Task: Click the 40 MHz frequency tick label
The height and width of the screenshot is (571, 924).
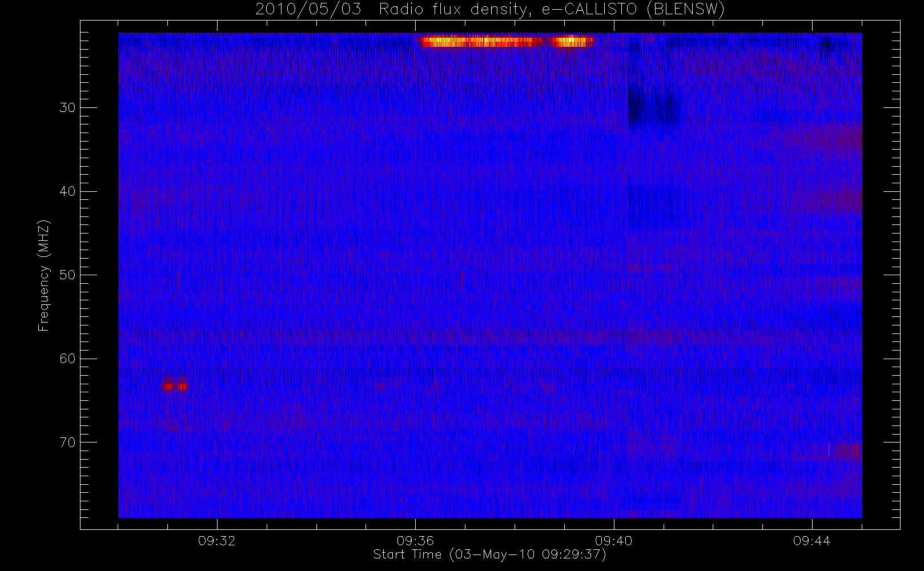Action: point(67,191)
